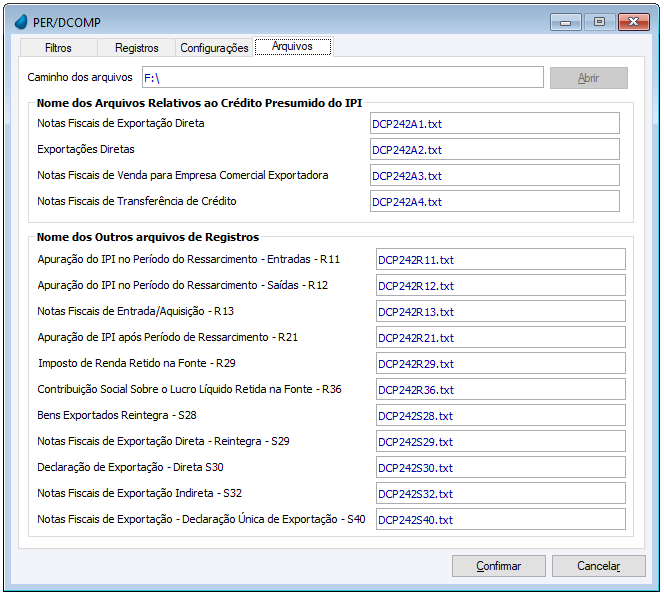Click 'Notas Fiscais de Transferência de Crédito' label
The image size is (664, 596).
[x=137, y=201]
